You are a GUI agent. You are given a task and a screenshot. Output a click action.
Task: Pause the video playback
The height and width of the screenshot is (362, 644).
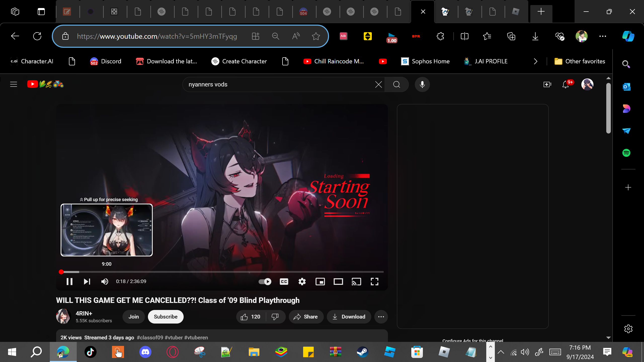[x=69, y=282]
